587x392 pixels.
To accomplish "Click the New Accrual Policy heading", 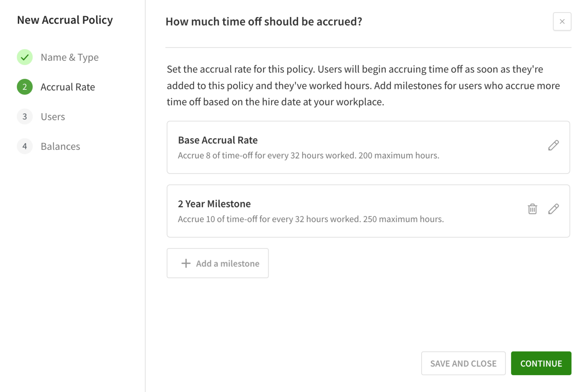I will tap(65, 19).
